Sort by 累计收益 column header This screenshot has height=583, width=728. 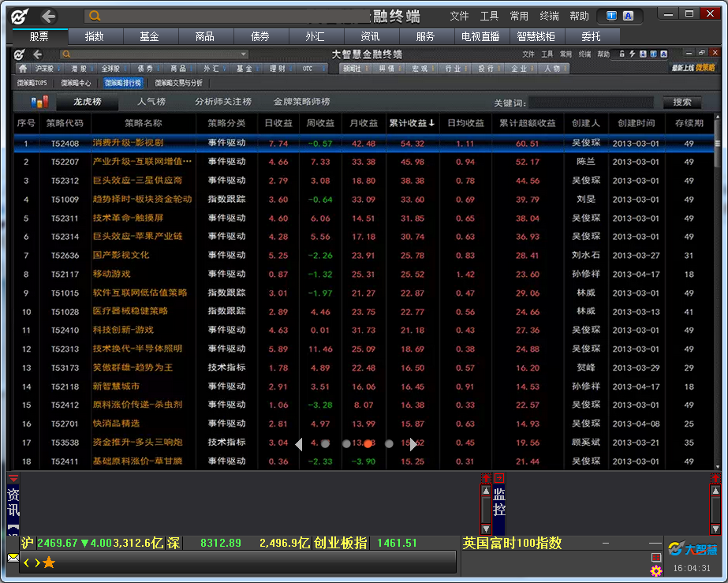click(x=411, y=123)
